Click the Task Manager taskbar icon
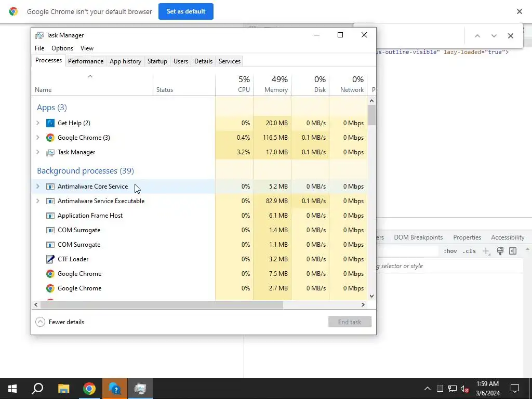Image resolution: width=532 pixels, height=399 pixels. point(140,389)
